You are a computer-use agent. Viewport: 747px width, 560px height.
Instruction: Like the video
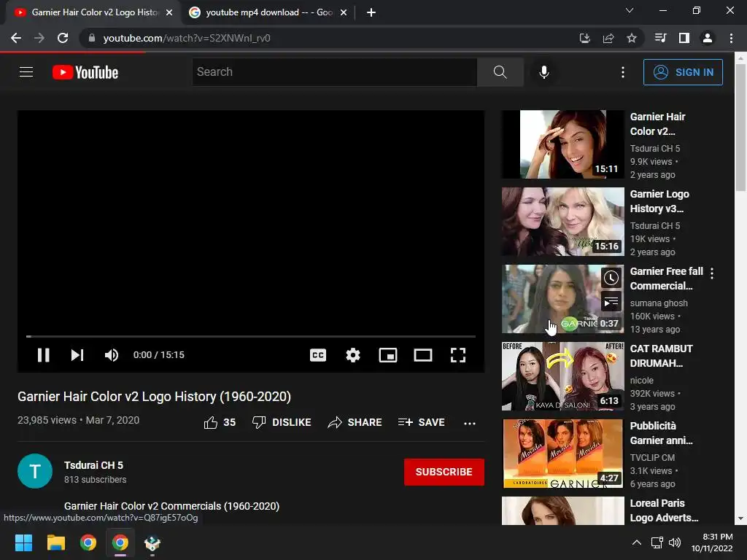pyautogui.click(x=220, y=422)
